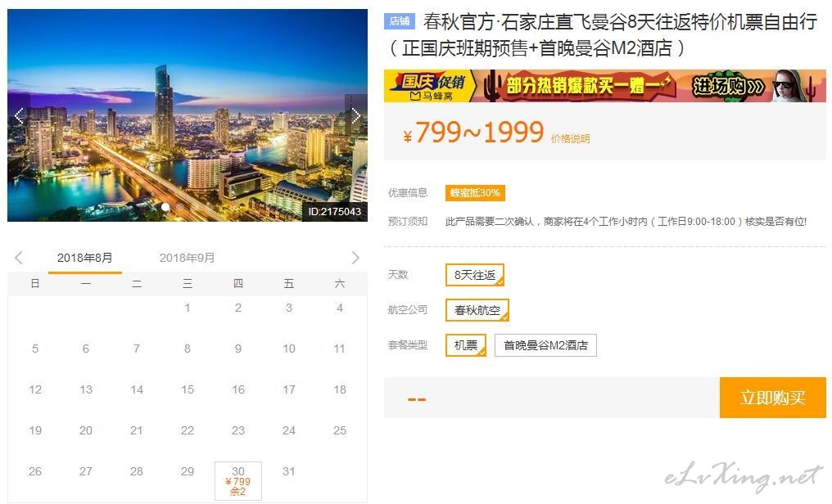
Task: Choose the 机票 package type
Action: click(466, 345)
